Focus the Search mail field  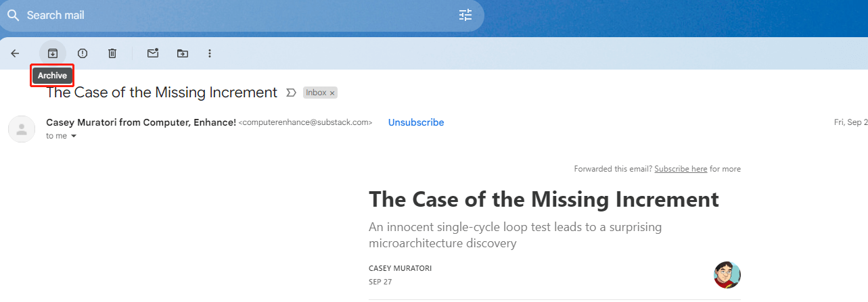coord(237,15)
